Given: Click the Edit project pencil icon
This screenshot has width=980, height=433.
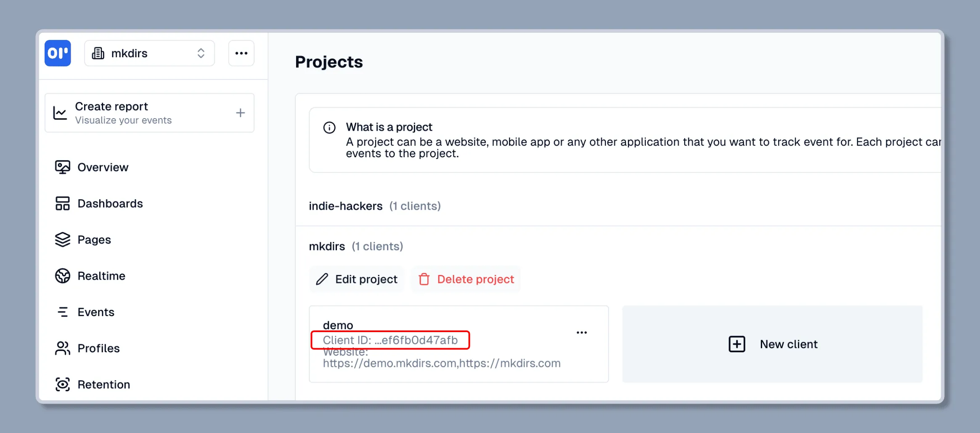Looking at the screenshot, I should click(x=322, y=279).
